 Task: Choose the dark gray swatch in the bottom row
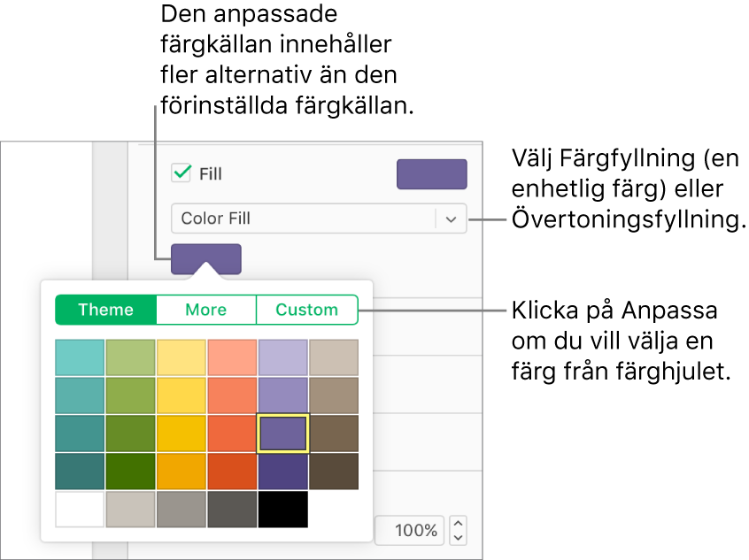pyautogui.click(x=232, y=510)
